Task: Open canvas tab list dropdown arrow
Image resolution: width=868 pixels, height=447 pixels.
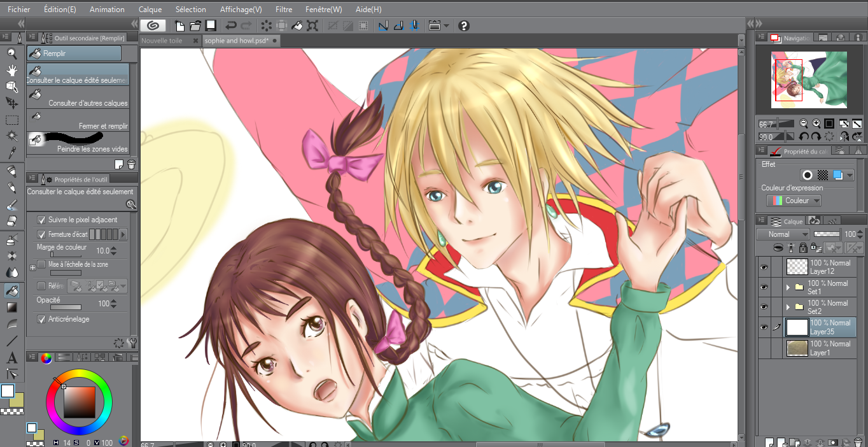Action: (x=741, y=40)
